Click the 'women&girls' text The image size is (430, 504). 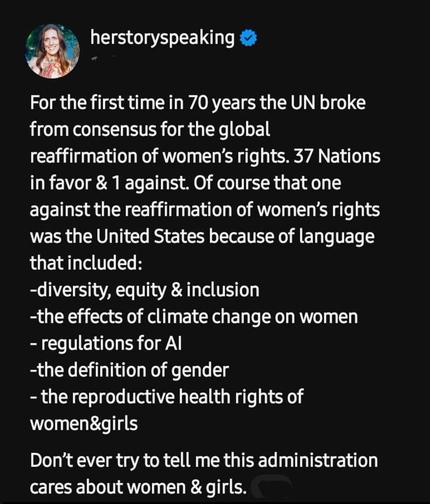click(84, 424)
